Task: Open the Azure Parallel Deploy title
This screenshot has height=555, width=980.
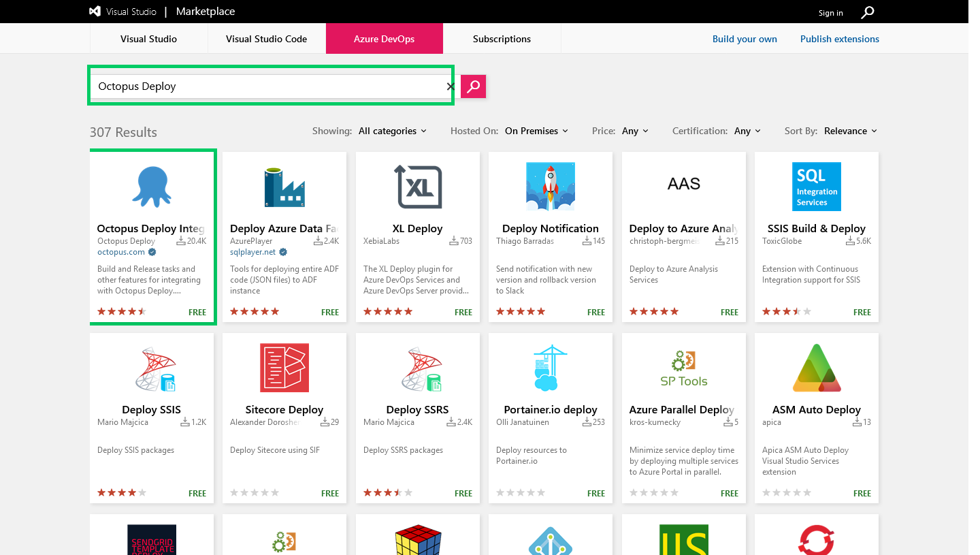Action: coord(682,410)
